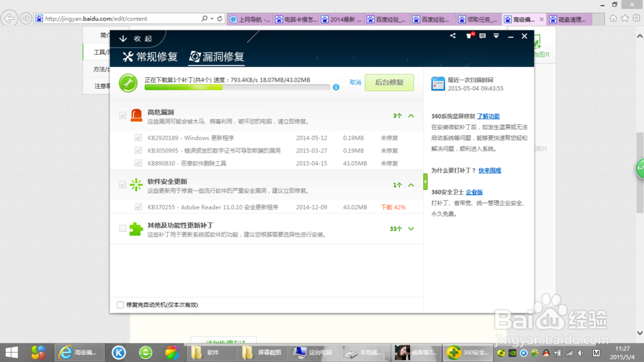644x362 pixels.
Task: Close the 高级编 browser tab
Action: pos(542,19)
